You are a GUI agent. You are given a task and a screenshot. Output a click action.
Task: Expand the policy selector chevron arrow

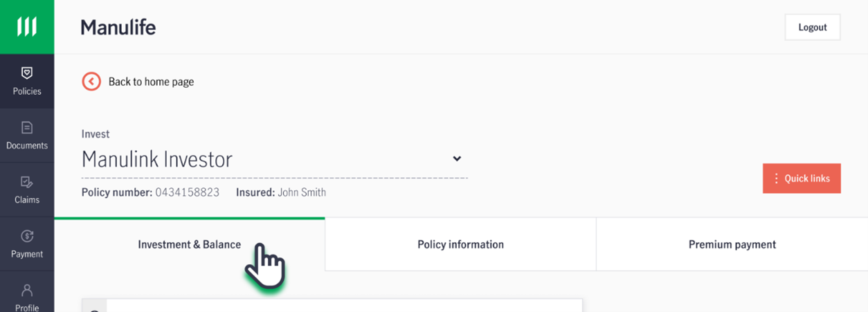[457, 158]
